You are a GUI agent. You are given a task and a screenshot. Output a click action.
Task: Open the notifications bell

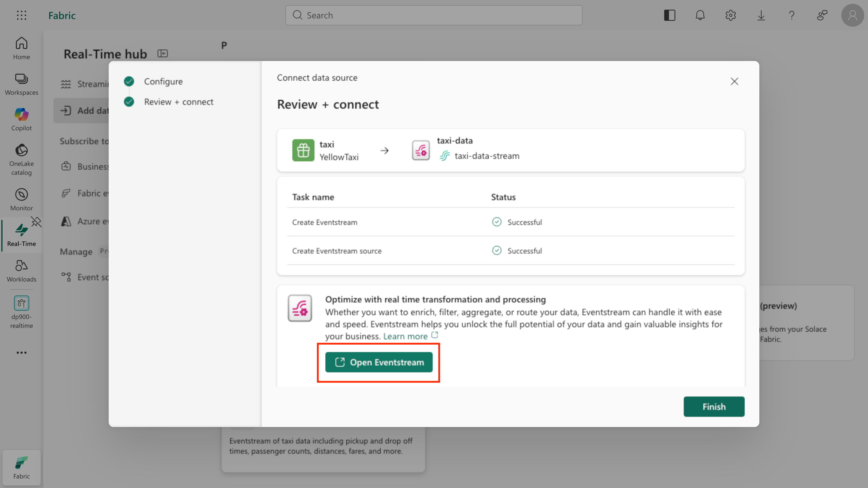pyautogui.click(x=700, y=15)
